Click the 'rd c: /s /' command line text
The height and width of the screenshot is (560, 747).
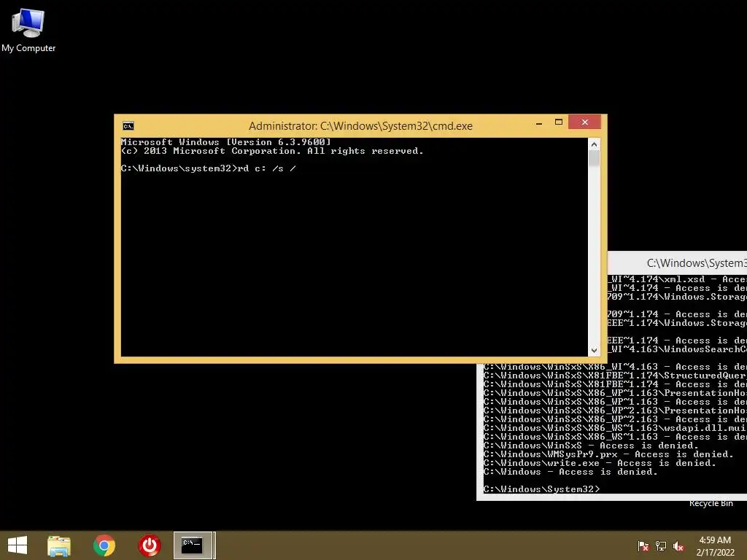click(x=267, y=168)
